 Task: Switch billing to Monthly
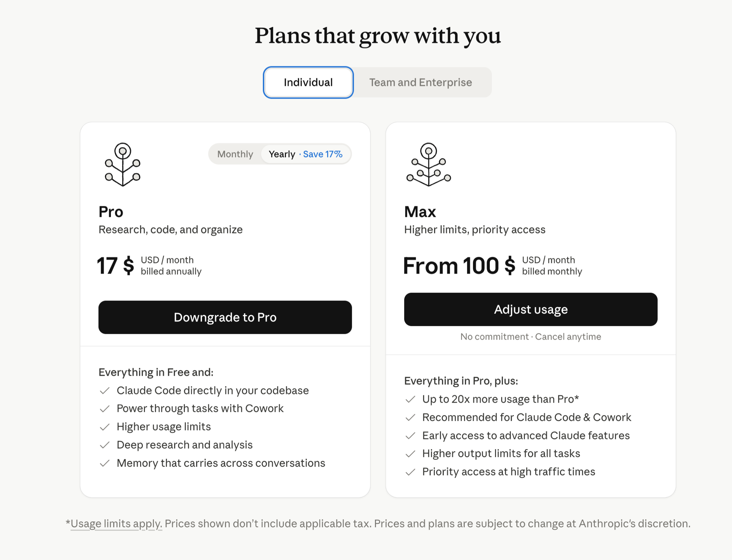pyautogui.click(x=235, y=154)
